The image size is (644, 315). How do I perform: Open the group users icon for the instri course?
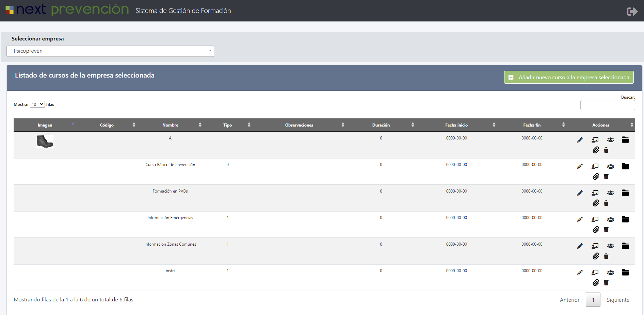pyautogui.click(x=611, y=272)
